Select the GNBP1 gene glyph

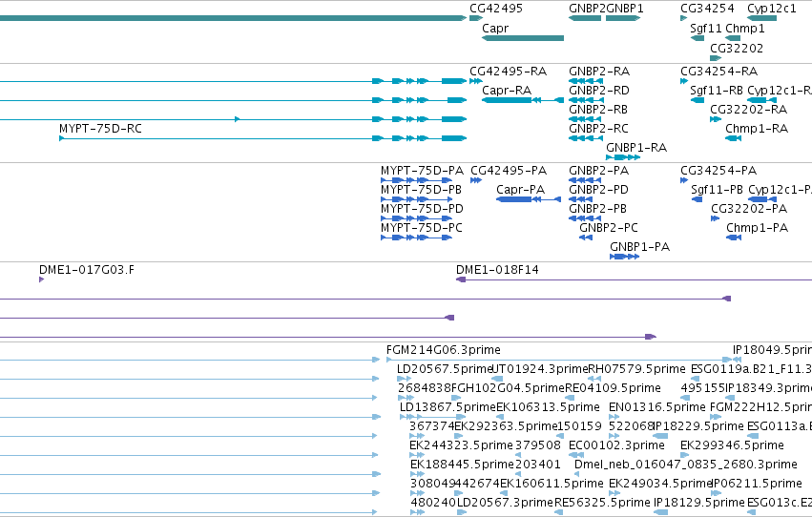tap(623, 18)
